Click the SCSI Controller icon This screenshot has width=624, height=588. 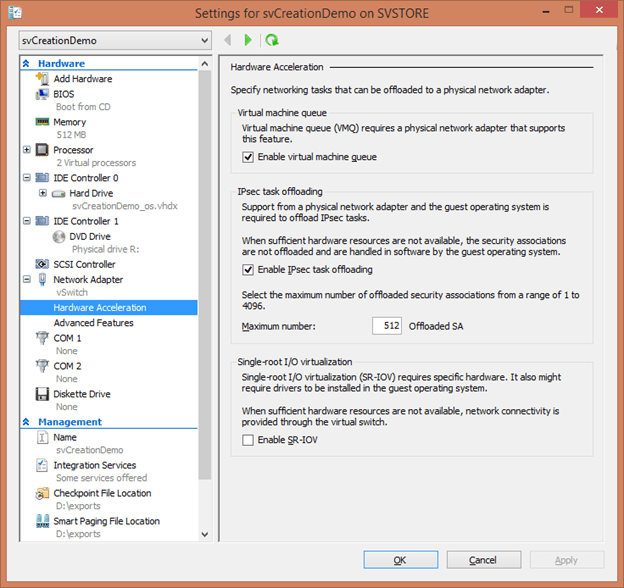42,264
